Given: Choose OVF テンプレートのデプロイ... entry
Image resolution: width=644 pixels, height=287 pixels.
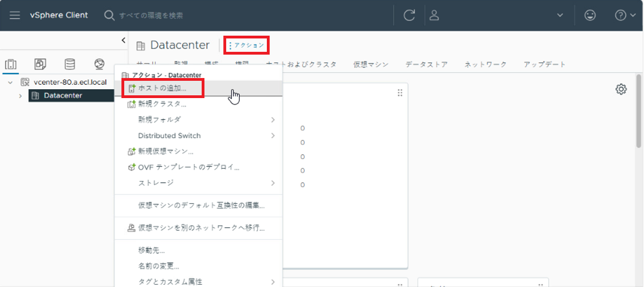Looking at the screenshot, I should (198, 167).
